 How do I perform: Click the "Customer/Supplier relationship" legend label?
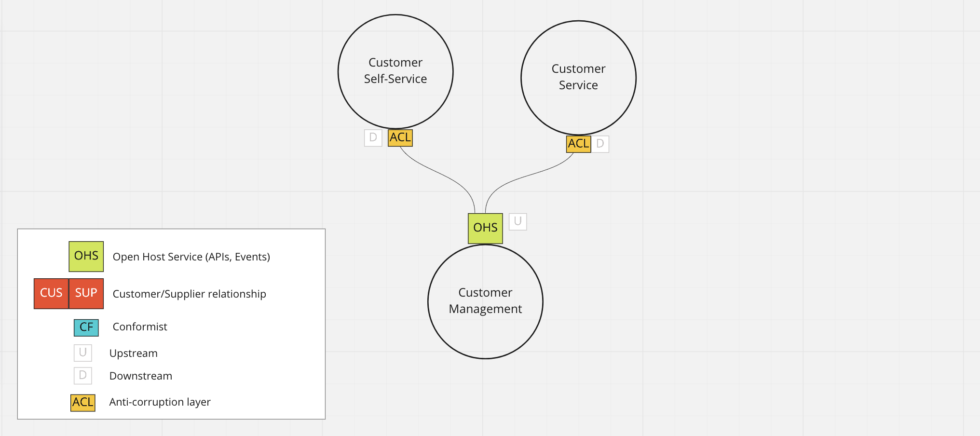coord(189,294)
